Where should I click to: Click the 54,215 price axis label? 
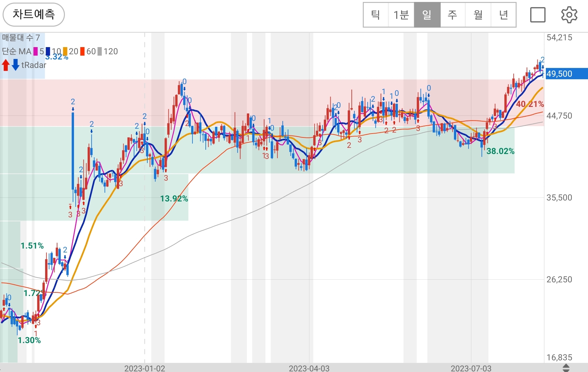pyautogui.click(x=559, y=38)
